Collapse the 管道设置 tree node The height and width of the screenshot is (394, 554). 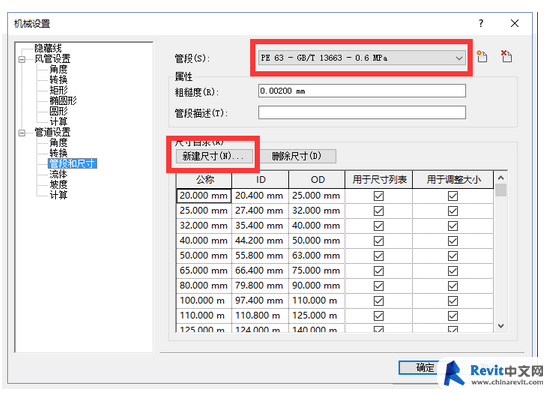coord(22,133)
